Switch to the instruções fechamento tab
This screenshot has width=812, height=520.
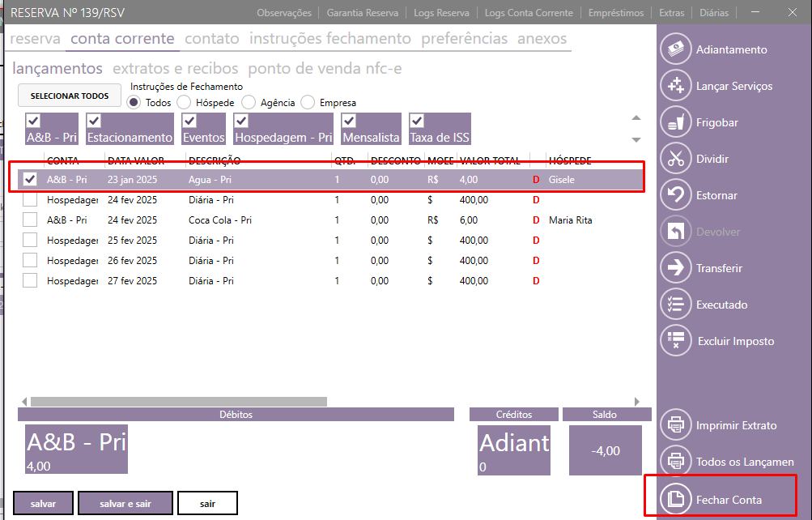(x=330, y=39)
